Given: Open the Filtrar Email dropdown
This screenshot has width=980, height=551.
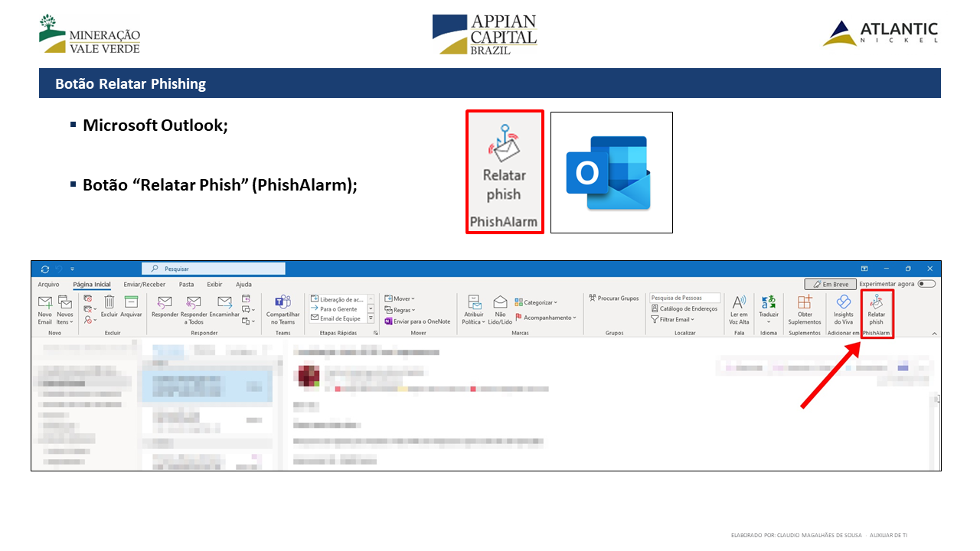Looking at the screenshot, I should [x=673, y=319].
